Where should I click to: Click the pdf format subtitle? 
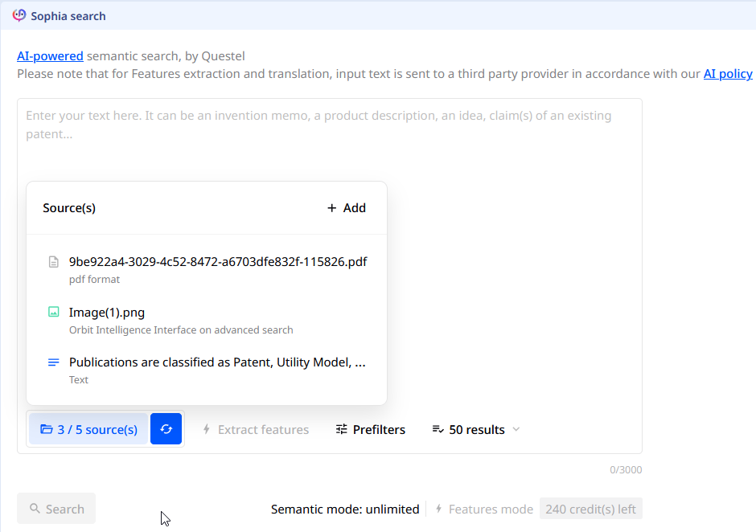[x=95, y=280]
